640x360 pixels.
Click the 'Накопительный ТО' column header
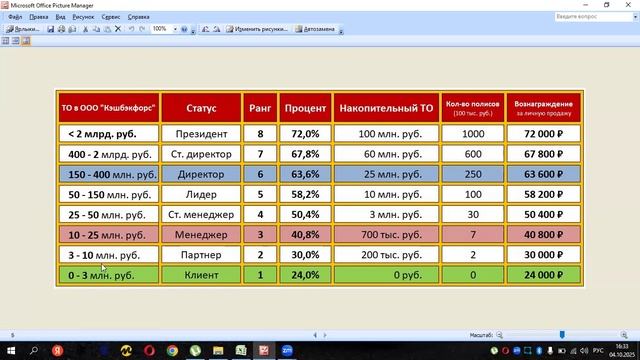coord(386,108)
